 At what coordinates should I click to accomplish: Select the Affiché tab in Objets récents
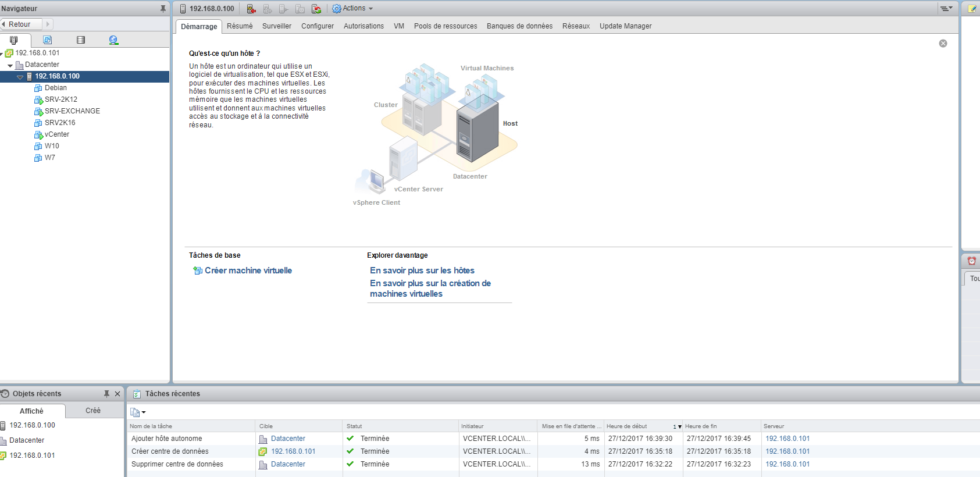tap(31, 411)
